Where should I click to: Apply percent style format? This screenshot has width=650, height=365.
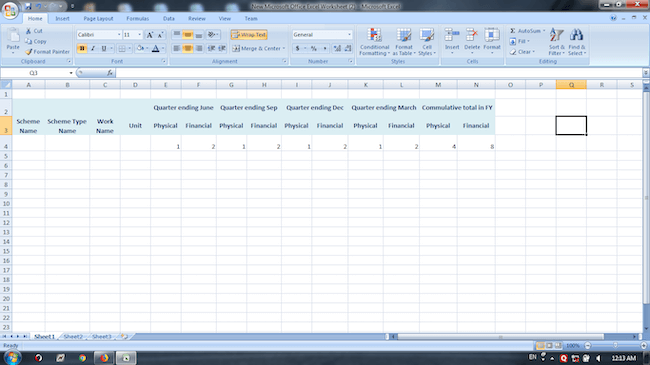click(314, 49)
